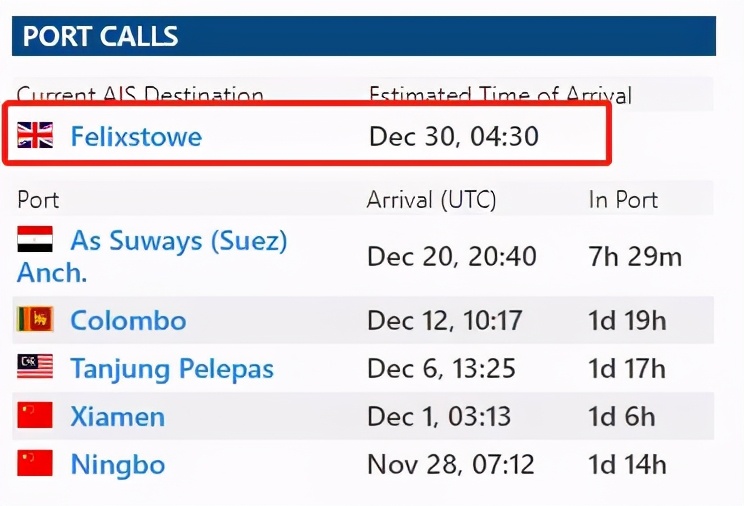Open the Colombo port link

click(x=128, y=320)
